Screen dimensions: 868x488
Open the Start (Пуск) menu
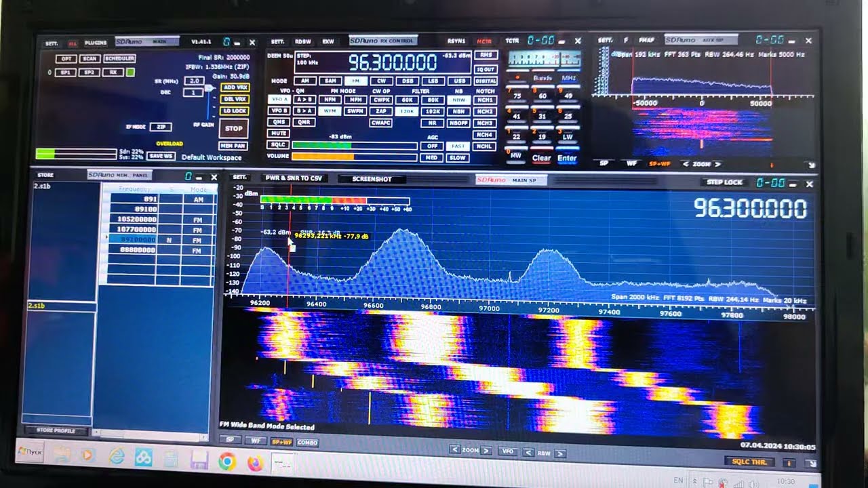(x=30, y=451)
